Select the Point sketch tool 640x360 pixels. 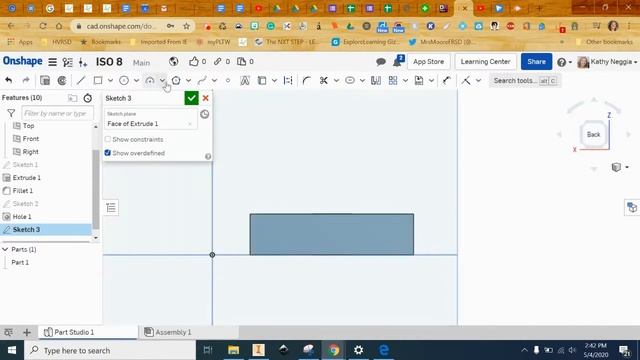tap(228, 80)
